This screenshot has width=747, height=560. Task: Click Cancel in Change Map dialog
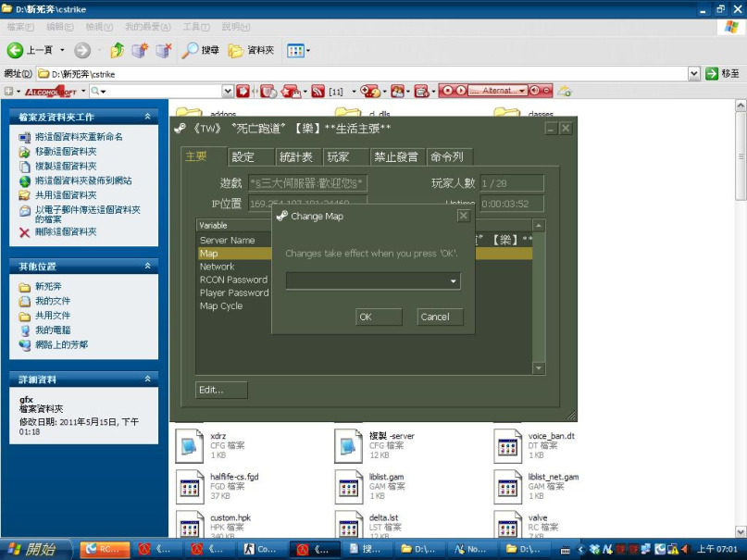[440, 317]
